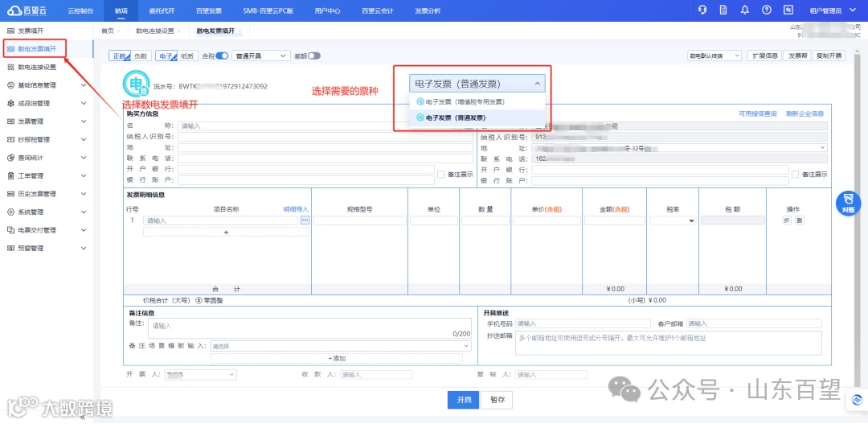The width and height of the screenshot is (868, 424).
Task: Click the blue 开具 button
Action: [x=464, y=400]
